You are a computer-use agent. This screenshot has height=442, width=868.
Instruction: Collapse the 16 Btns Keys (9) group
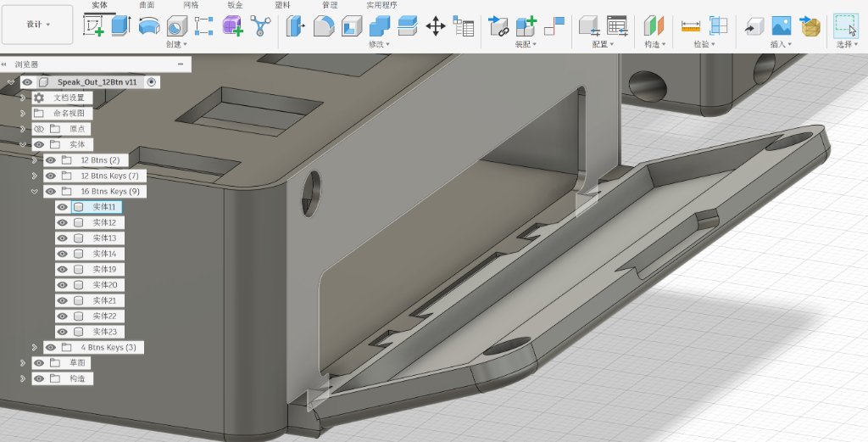click(x=34, y=192)
